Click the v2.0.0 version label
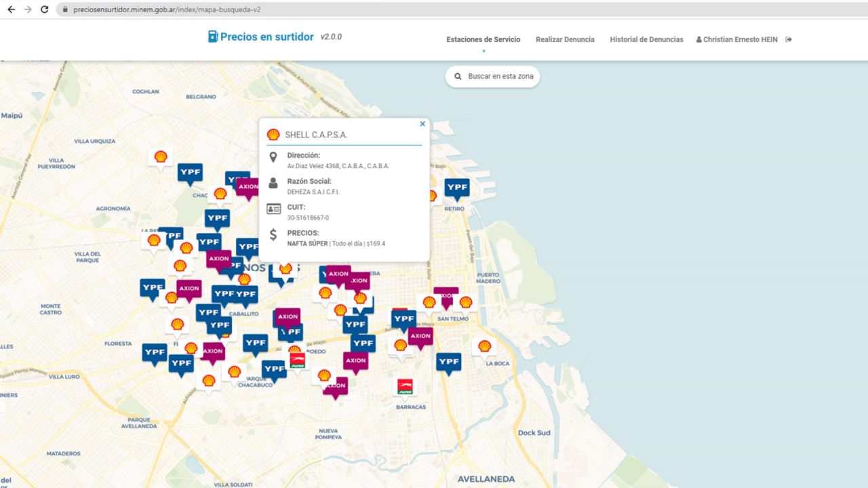The width and height of the screenshot is (868, 488). 331,37
